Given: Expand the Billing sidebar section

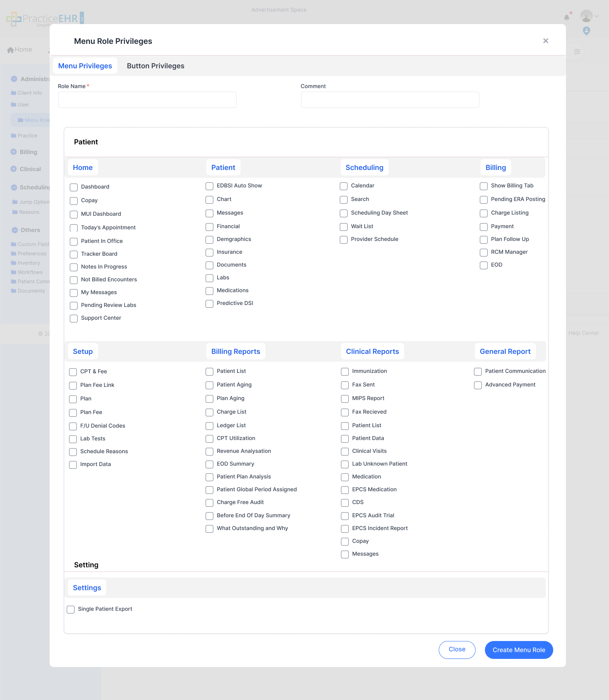Looking at the screenshot, I should pos(14,152).
